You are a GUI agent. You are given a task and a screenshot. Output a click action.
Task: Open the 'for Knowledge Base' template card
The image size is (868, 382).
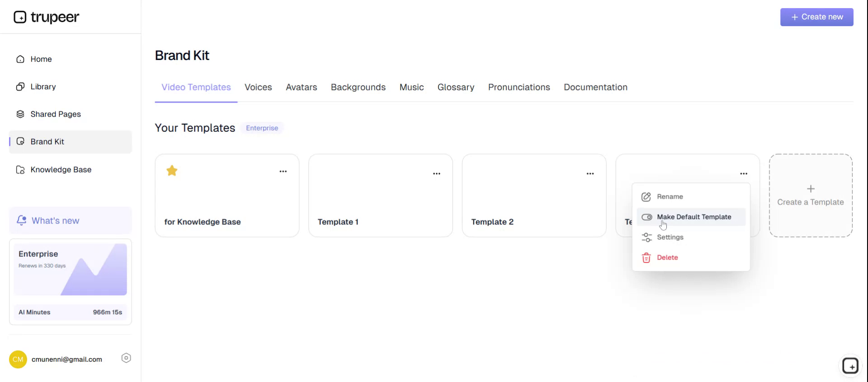tap(227, 196)
